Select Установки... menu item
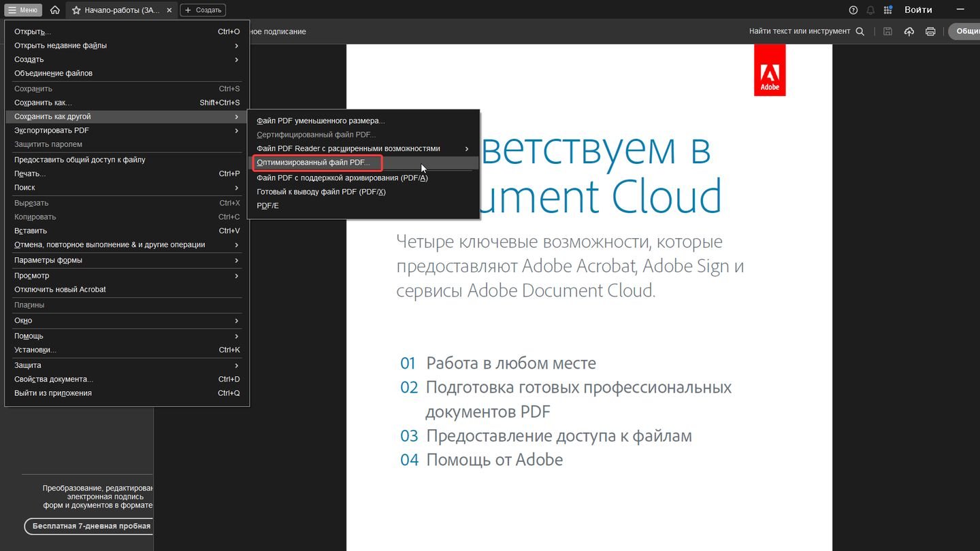 (127, 350)
